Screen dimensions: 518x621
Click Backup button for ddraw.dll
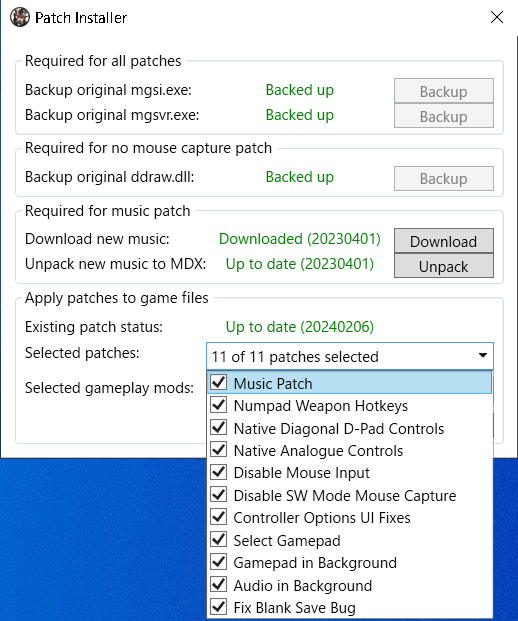[x=444, y=178]
